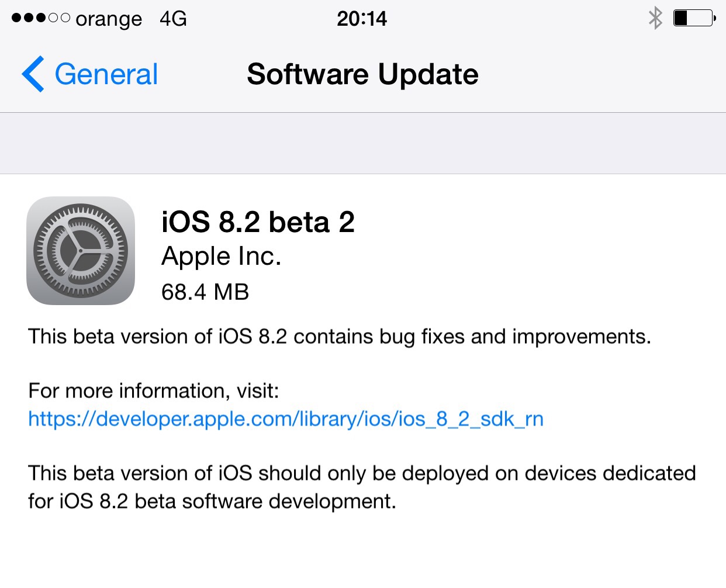Tap the 4G network indicator
Image resolution: width=726 pixels, height=588 pixels.
pyautogui.click(x=173, y=19)
